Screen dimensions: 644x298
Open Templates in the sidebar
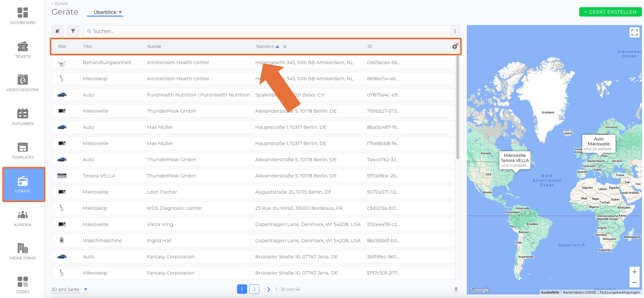pos(23,150)
